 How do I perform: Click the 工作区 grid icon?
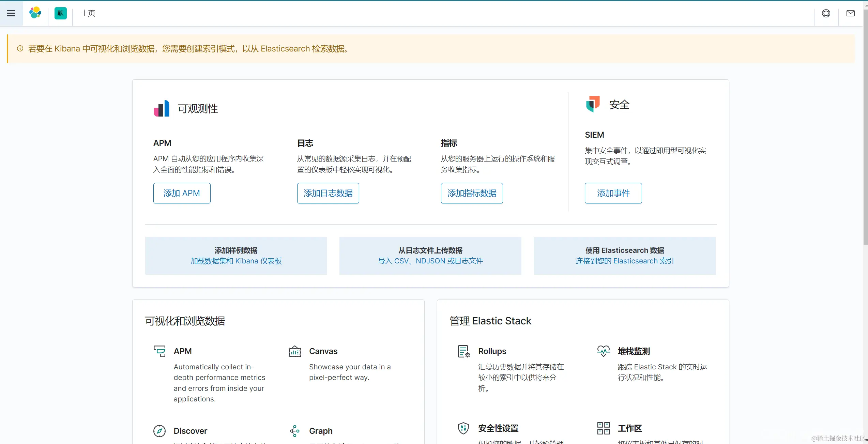(603, 428)
